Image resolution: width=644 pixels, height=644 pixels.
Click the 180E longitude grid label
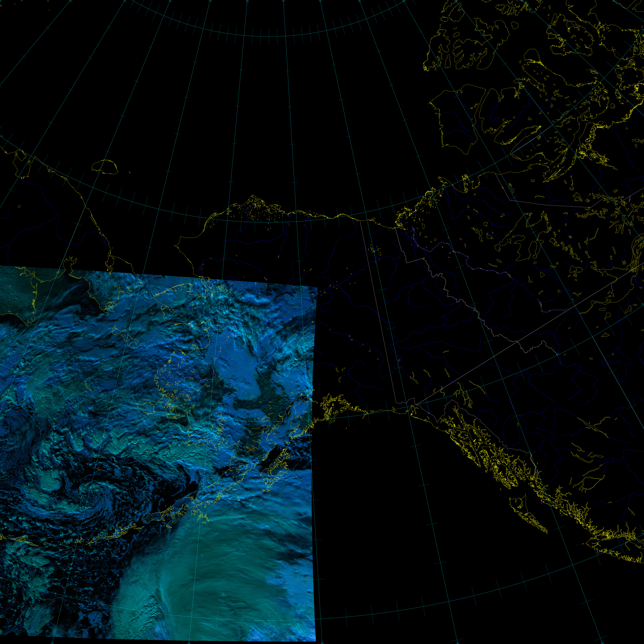170,1
